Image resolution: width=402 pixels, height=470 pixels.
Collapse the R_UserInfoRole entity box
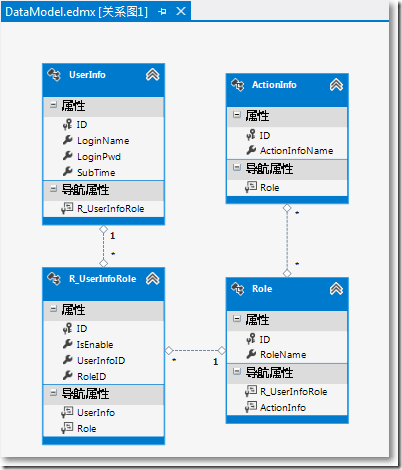coord(153,279)
